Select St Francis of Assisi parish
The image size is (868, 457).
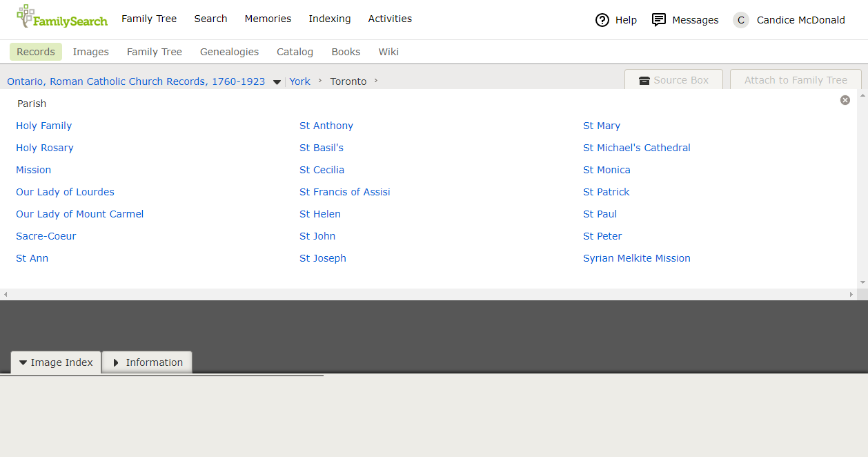pos(344,192)
